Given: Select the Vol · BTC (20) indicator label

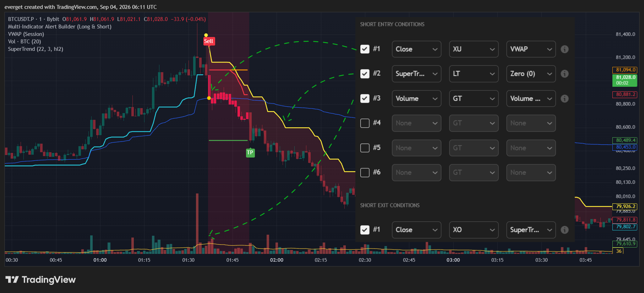Looking at the screenshot, I should pyautogui.click(x=24, y=42).
